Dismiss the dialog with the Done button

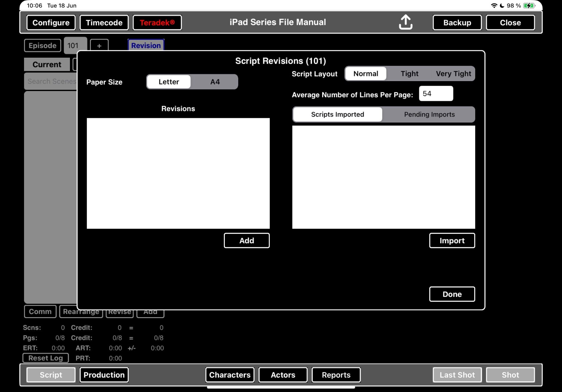pos(452,294)
